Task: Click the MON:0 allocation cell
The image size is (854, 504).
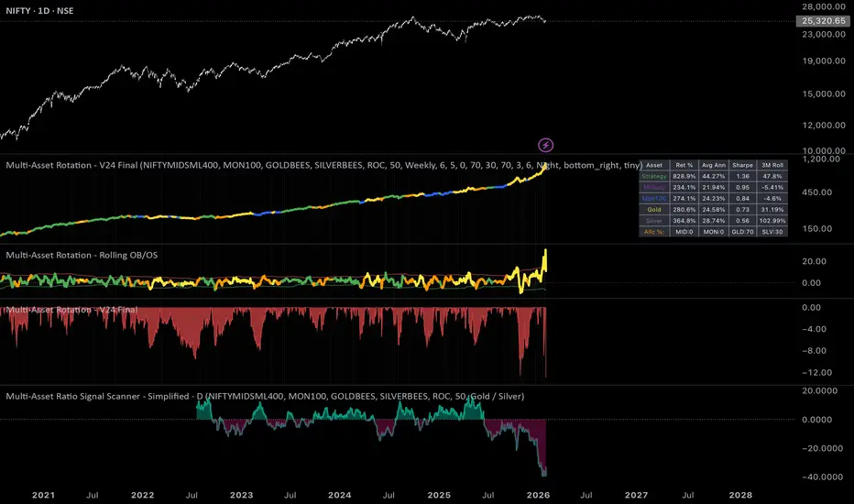Action: pyautogui.click(x=714, y=232)
